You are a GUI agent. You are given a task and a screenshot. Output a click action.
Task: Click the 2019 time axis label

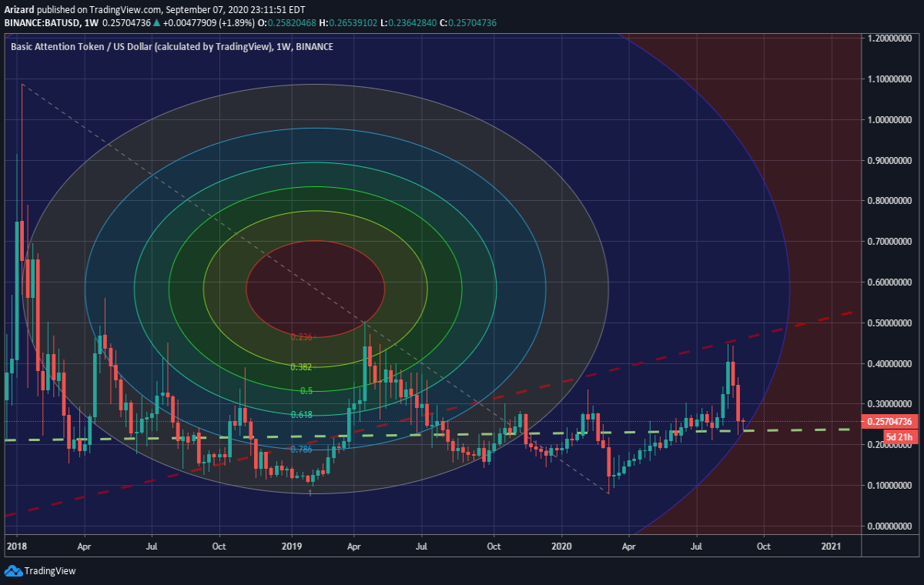click(x=292, y=545)
